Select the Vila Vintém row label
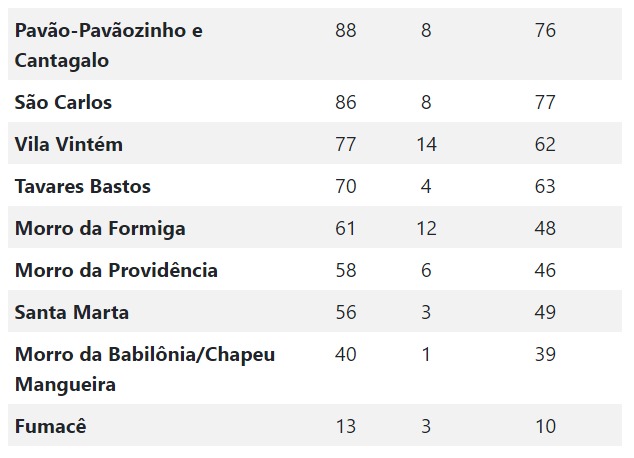This screenshot has width=634, height=458. [69, 144]
